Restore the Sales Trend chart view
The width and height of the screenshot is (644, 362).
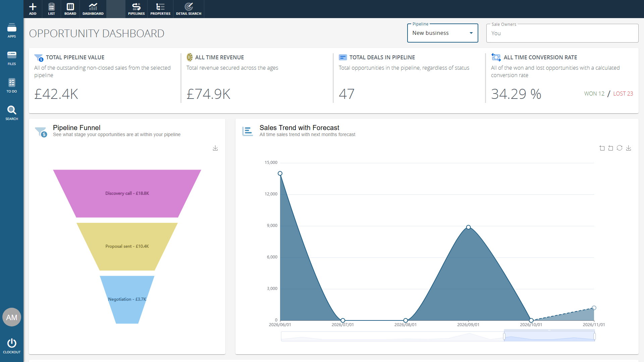pyautogui.click(x=620, y=148)
